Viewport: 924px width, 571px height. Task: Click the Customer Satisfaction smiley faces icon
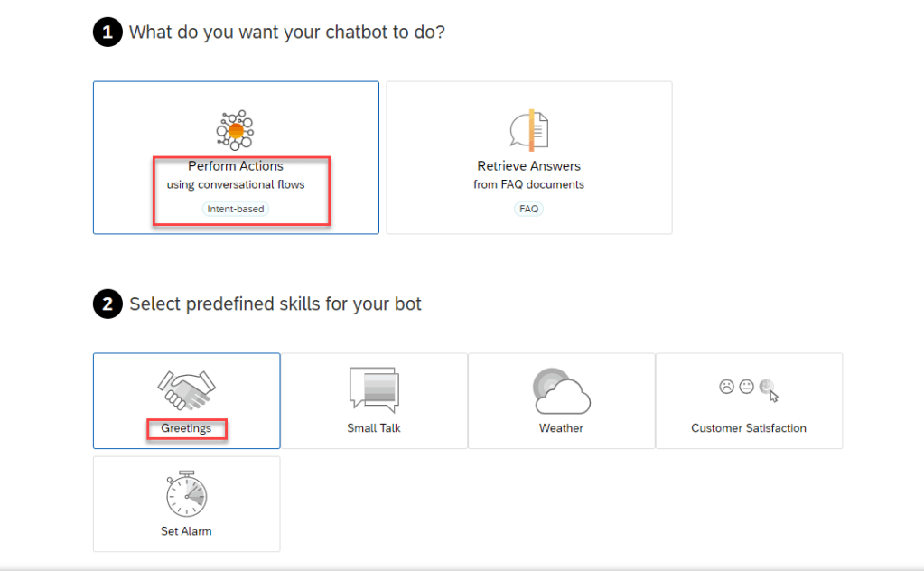[748, 388]
